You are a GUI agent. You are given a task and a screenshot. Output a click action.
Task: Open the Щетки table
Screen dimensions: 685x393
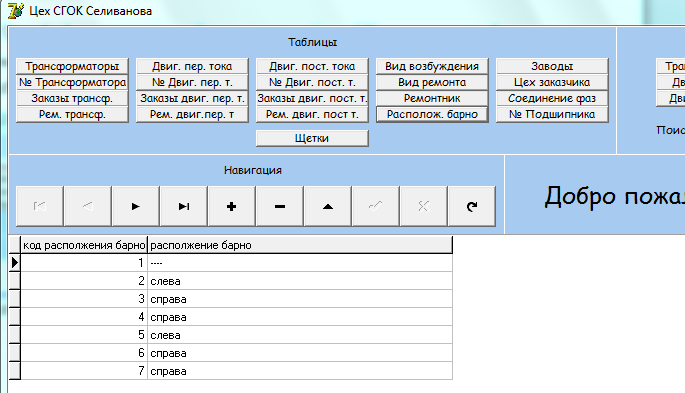pos(312,138)
